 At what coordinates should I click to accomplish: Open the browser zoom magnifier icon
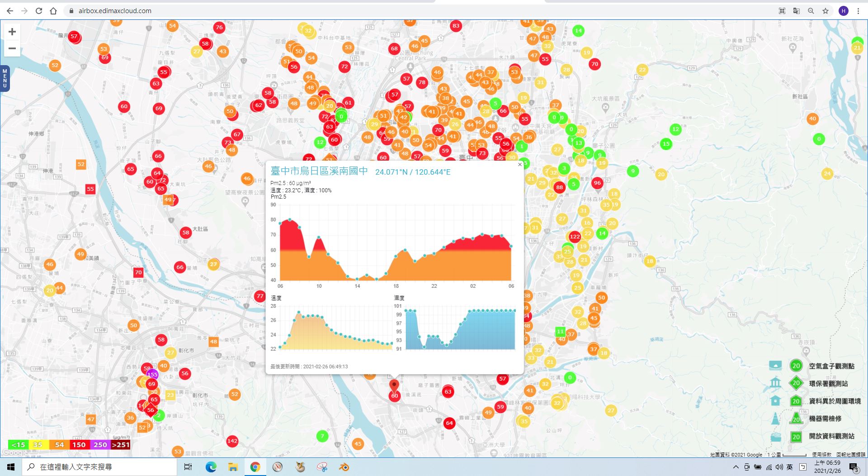coord(811,11)
